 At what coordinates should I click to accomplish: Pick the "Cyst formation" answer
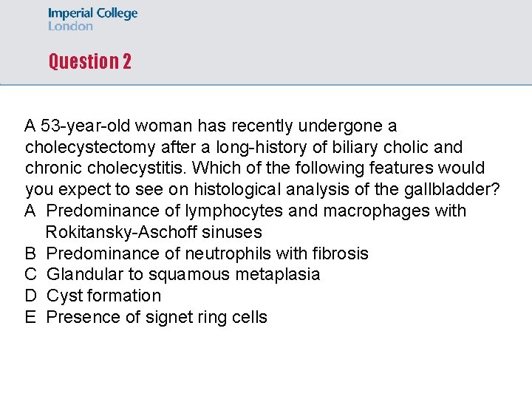click(x=103, y=296)
